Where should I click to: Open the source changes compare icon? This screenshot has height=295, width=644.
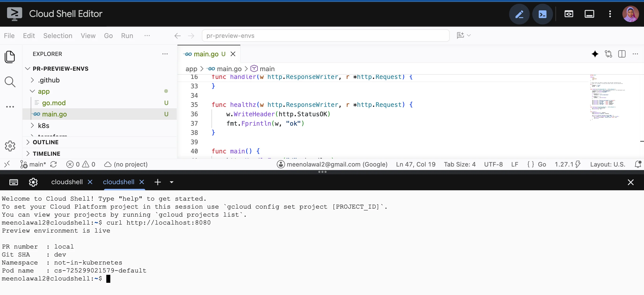coord(609,54)
